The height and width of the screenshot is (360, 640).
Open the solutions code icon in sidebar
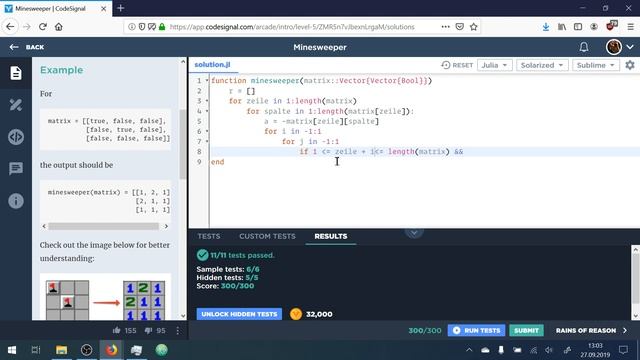tap(16, 137)
